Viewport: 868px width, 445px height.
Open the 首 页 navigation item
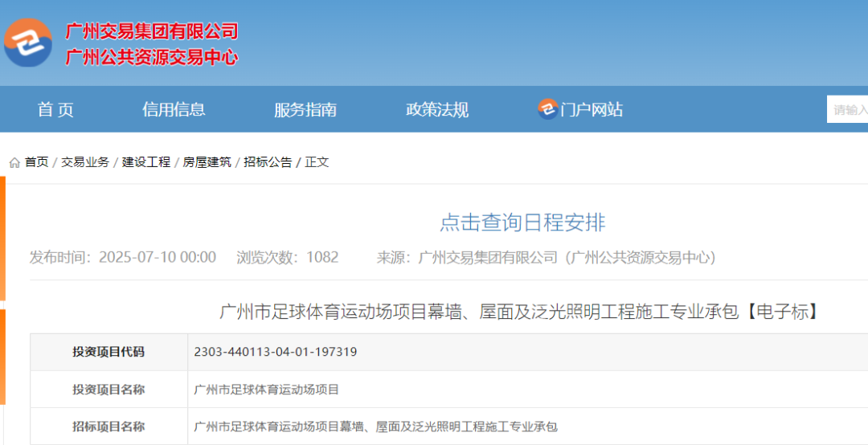point(55,109)
